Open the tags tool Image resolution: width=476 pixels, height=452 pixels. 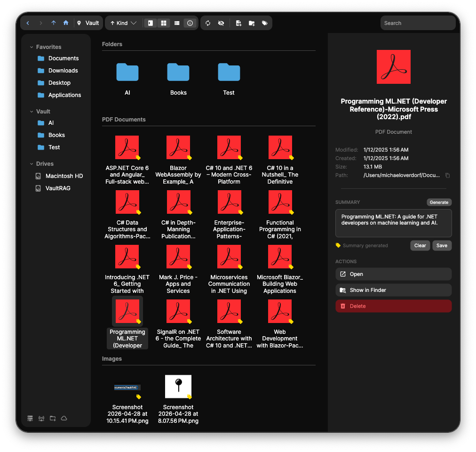(265, 23)
